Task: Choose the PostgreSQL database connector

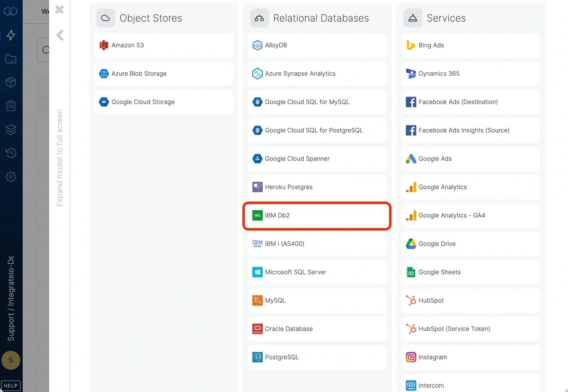Action: click(317, 357)
